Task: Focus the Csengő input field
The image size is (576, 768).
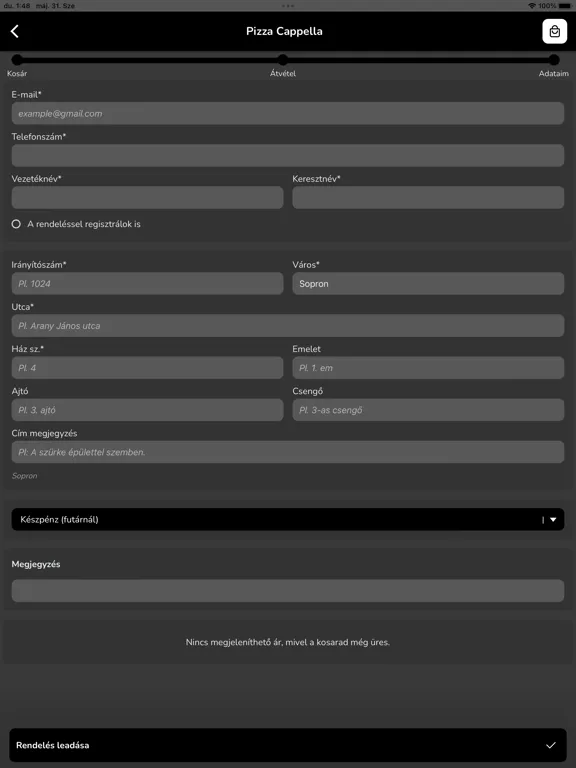Action: [x=428, y=410]
